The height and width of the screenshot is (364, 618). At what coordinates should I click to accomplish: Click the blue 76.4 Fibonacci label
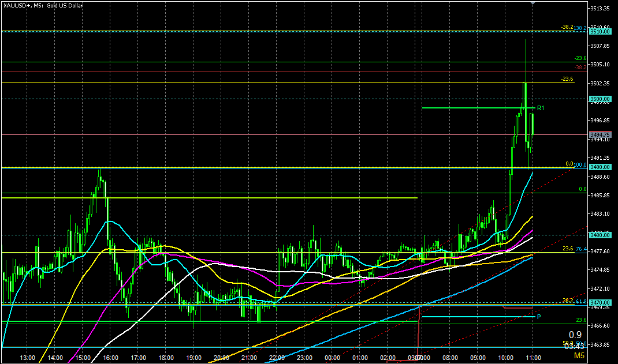pos(581,249)
